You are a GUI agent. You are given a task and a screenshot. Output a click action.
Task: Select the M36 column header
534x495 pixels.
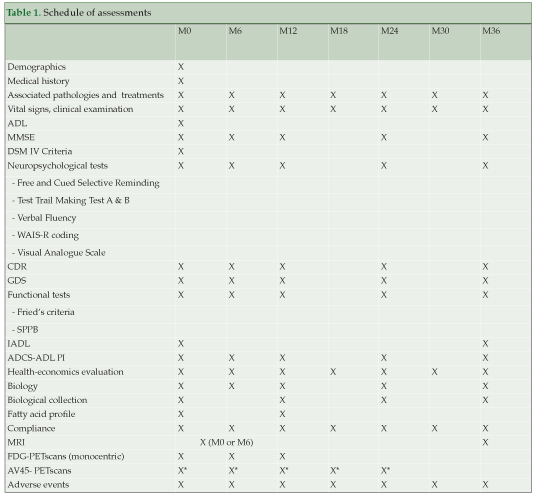(491, 31)
